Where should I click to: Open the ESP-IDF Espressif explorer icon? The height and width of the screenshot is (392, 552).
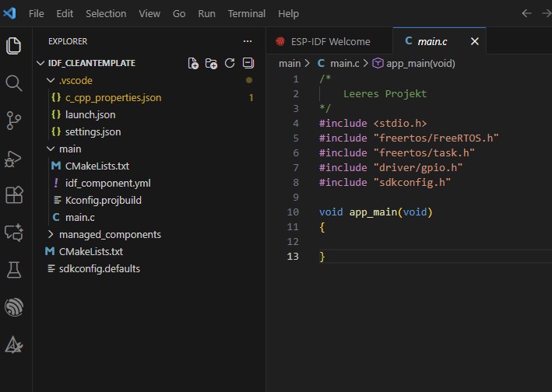pos(14,307)
